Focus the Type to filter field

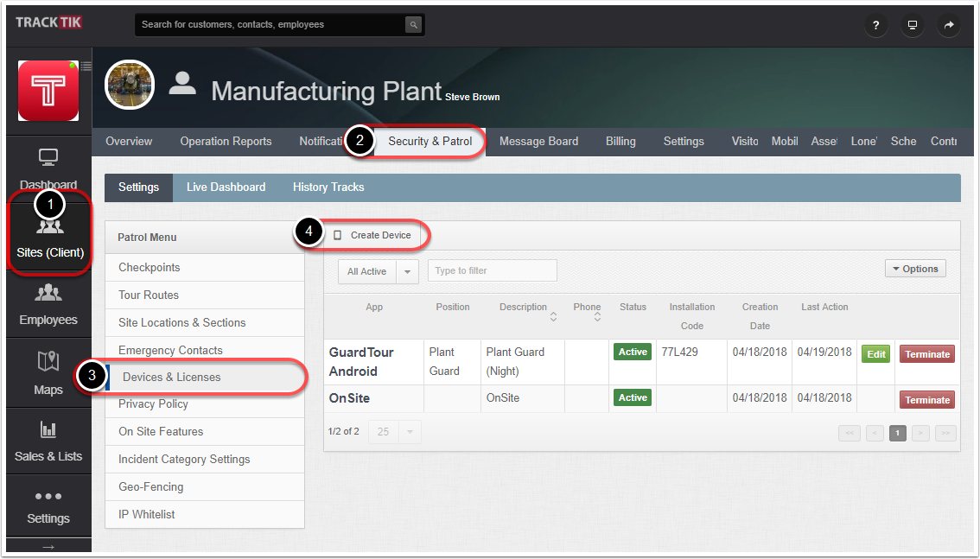[x=492, y=270]
